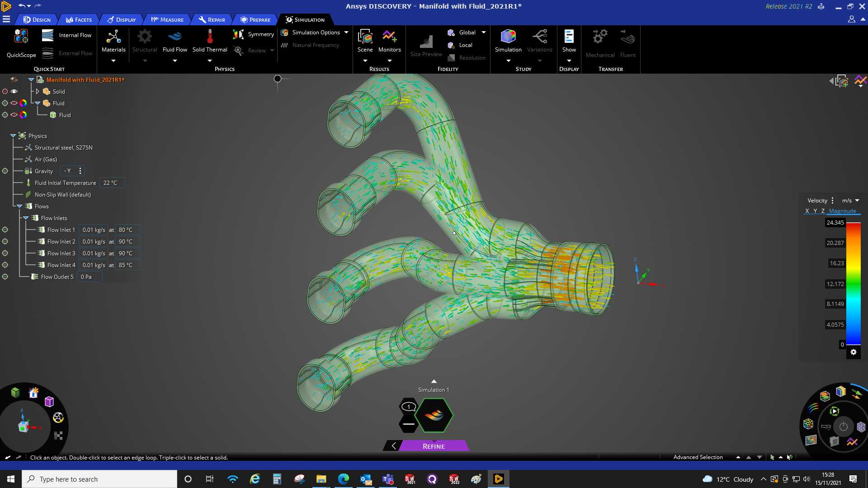868x488 pixels.
Task: Click the particles display icon in results wheel
Action: coord(808,424)
